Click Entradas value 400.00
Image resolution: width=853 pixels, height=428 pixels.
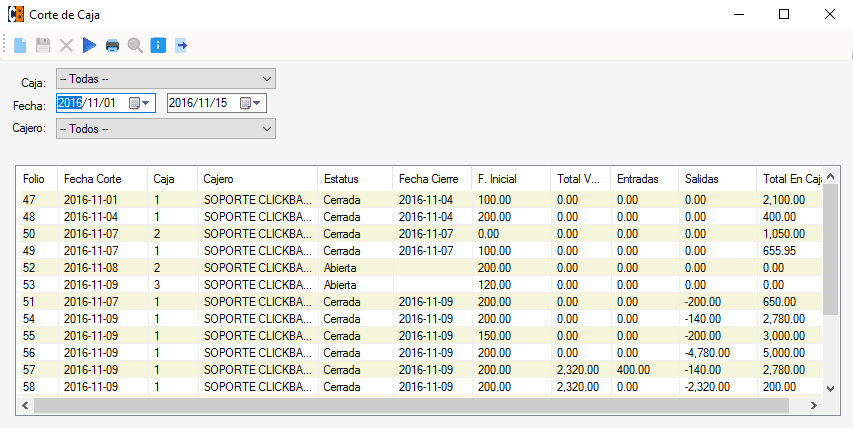(x=633, y=370)
